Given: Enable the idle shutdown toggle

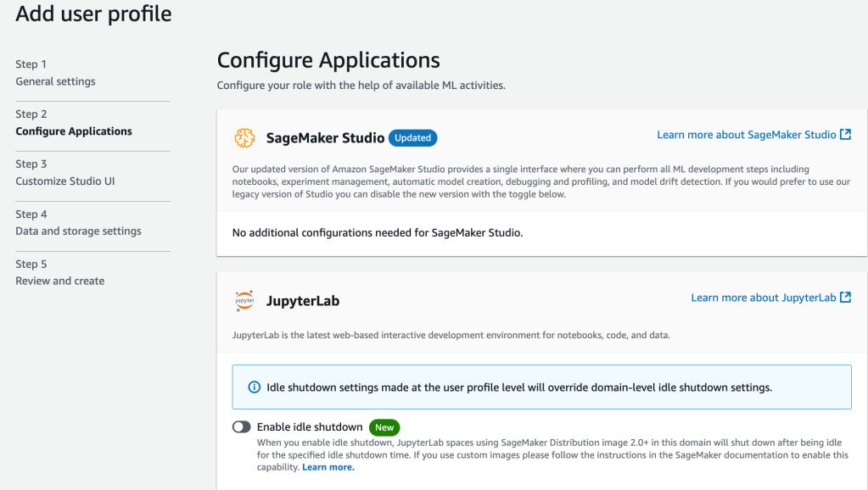Looking at the screenshot, I should (x=242, y=427).
